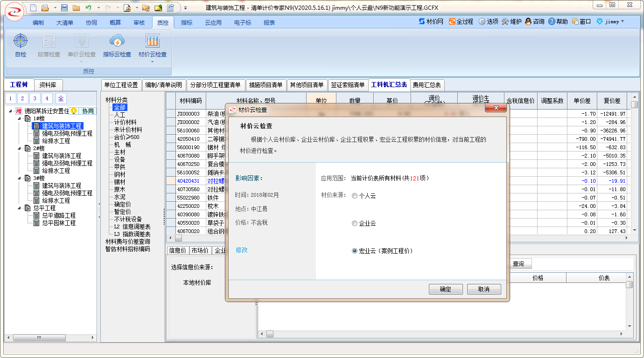The height and width of the screenshot is (358, 644).
Task: Collapse the 总平工程 tree node
Action: pyautogui.click(x=20, y=208)
